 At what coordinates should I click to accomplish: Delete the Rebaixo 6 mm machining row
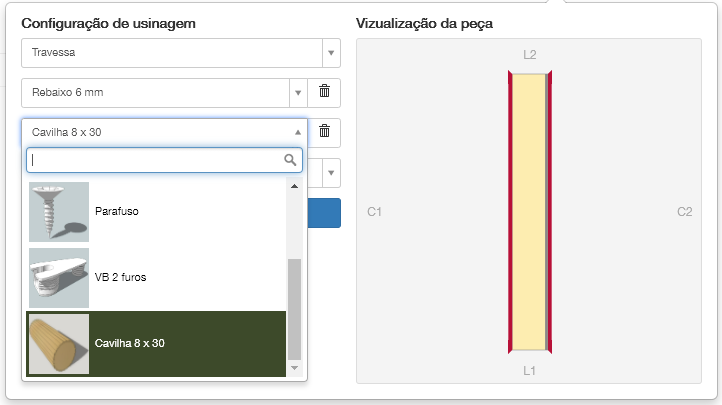point(324,92)
